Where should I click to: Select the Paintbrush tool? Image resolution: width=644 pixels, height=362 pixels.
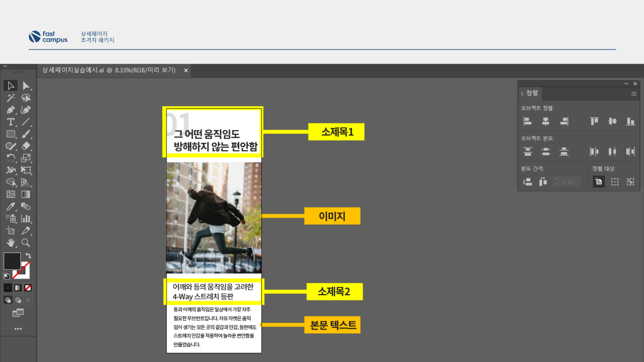point(26,134)
